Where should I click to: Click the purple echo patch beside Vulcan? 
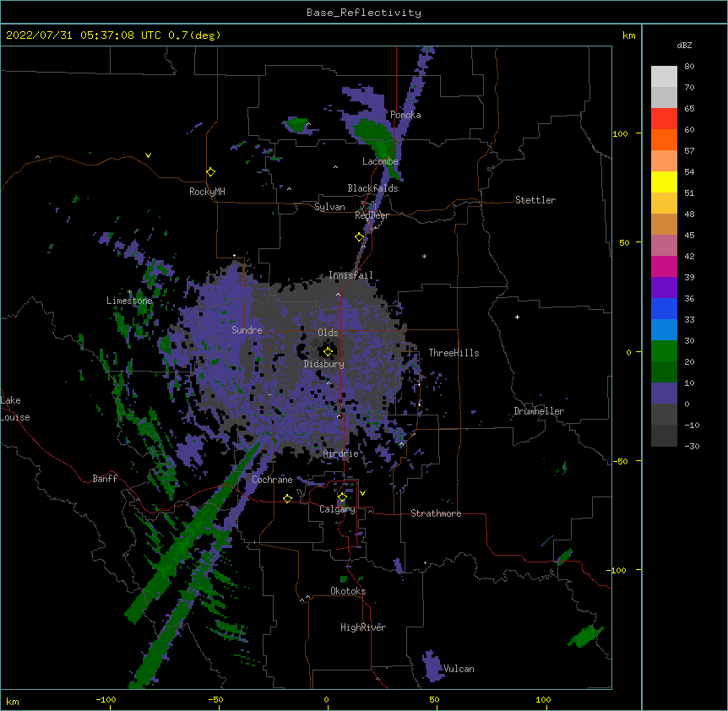click(x=432, y=665)
